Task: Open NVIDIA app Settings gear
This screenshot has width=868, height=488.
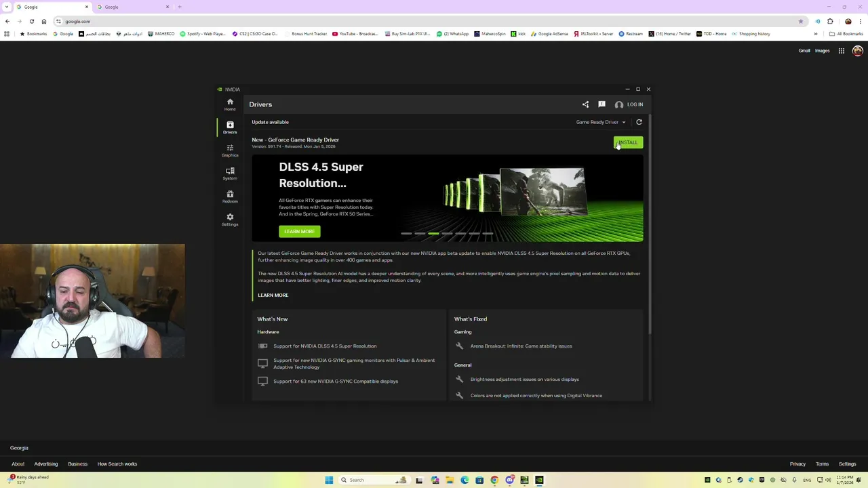Action: 230,220
